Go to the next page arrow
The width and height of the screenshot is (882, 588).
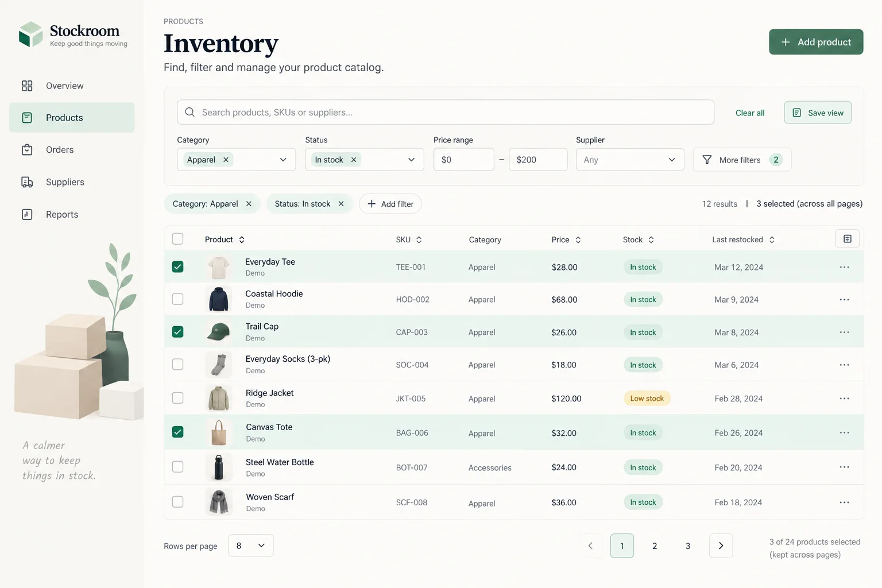[721, 546]
